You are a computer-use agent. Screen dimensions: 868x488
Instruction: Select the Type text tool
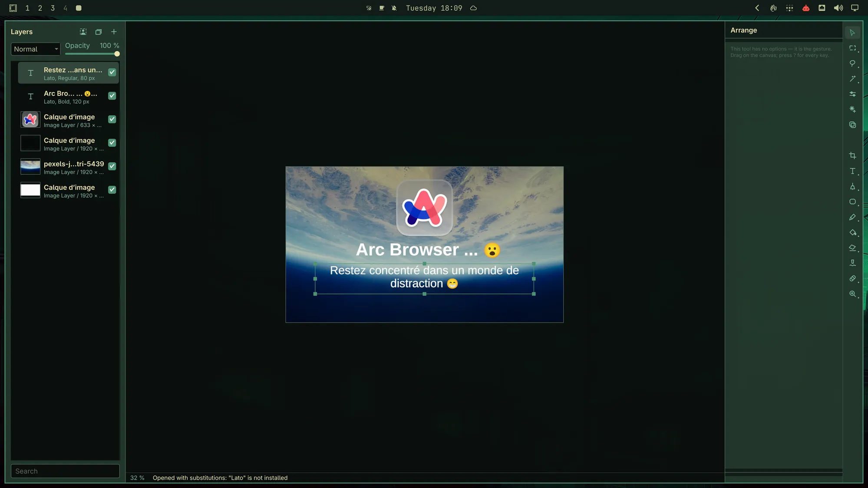click(852, 171)
